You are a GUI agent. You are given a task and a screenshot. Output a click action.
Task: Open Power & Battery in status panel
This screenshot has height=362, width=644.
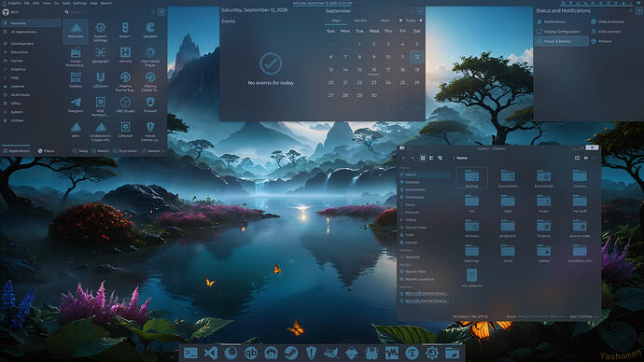[x=562, y=41]
